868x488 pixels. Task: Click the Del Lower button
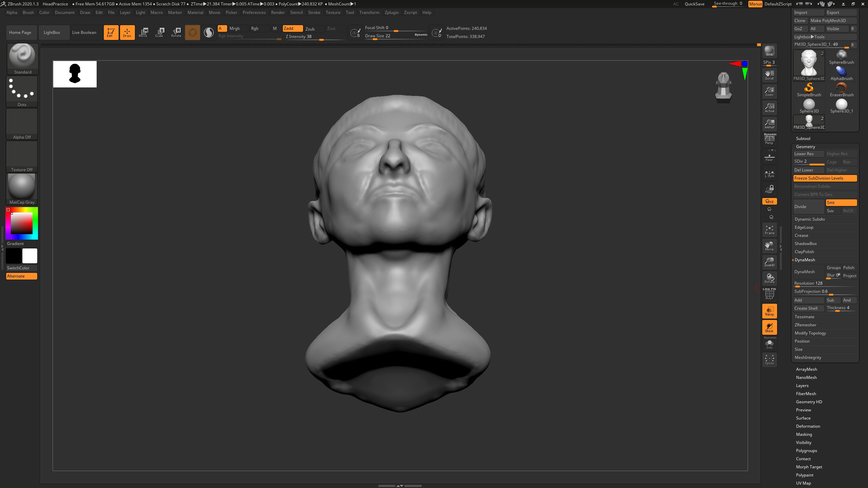808,170
